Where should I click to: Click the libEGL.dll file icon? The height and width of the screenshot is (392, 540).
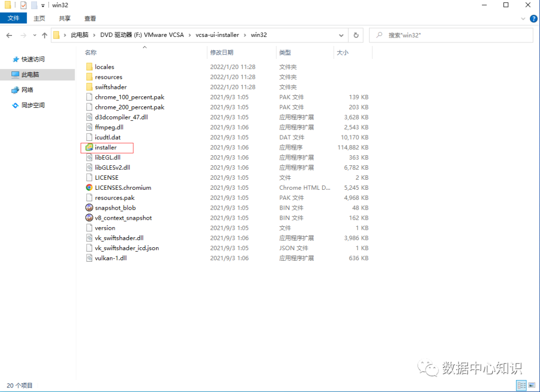[x=89, y=157]
